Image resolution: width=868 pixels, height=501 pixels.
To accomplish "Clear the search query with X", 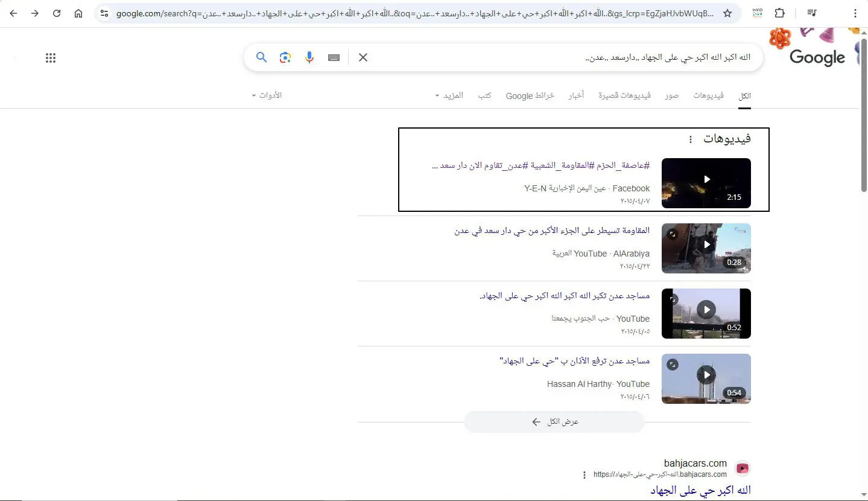I will coord(363,57).
